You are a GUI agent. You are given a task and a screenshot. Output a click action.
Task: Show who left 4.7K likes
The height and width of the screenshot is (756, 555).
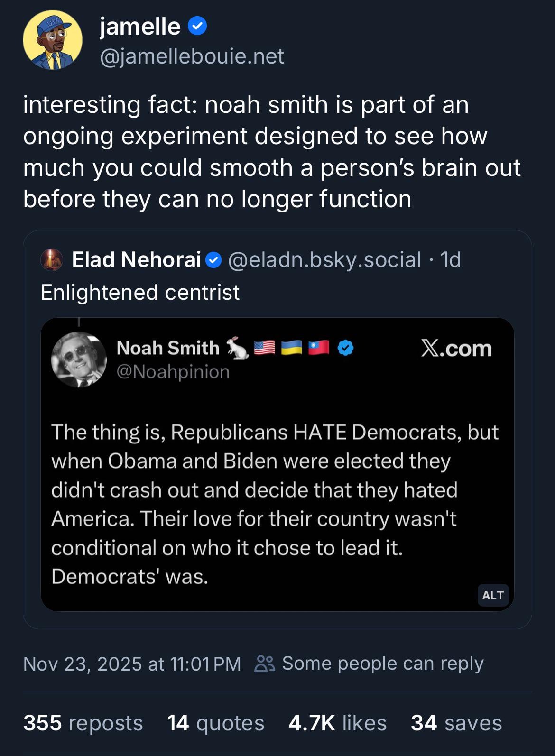click(x=337, y=723)
